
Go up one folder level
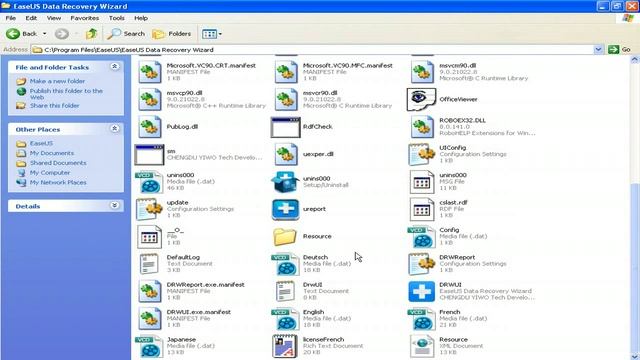[91, 34]
